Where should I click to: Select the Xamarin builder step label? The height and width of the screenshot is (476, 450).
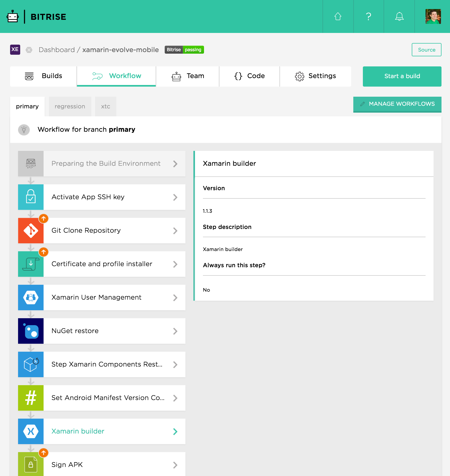pos(78,431)
